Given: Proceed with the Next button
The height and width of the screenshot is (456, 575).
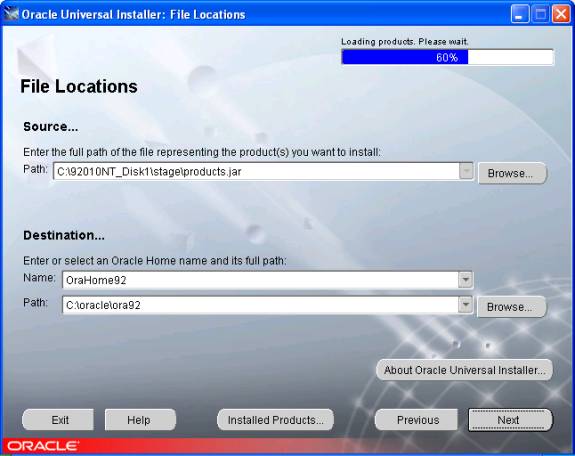Looking at the screenshot, I should coord(510,420).
